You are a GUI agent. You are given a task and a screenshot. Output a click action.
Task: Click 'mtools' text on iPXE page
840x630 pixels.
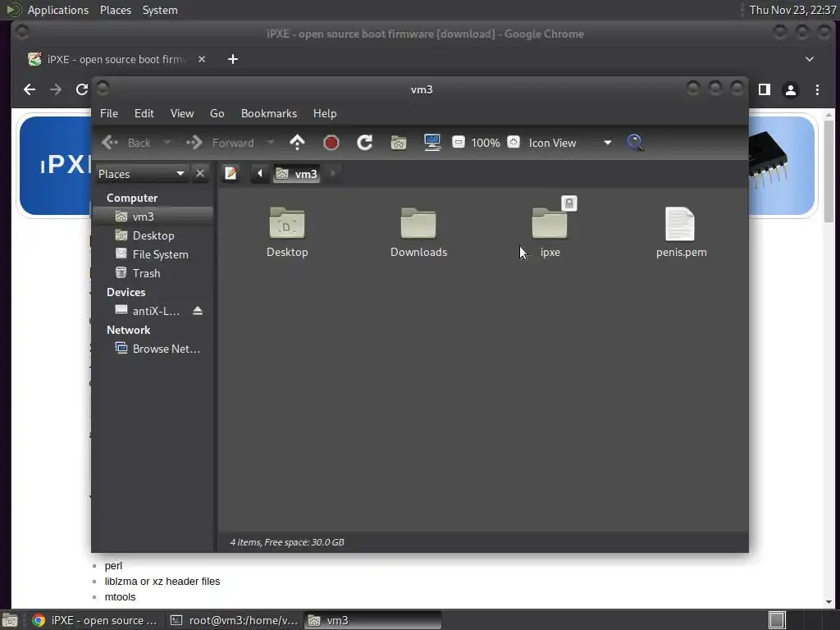point(120,597)
